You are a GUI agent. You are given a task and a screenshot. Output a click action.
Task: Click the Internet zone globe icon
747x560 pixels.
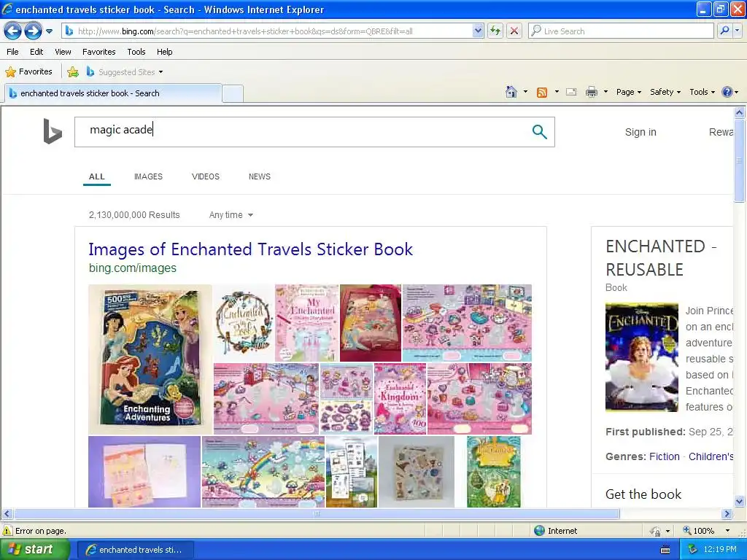[x=539, y=531]
